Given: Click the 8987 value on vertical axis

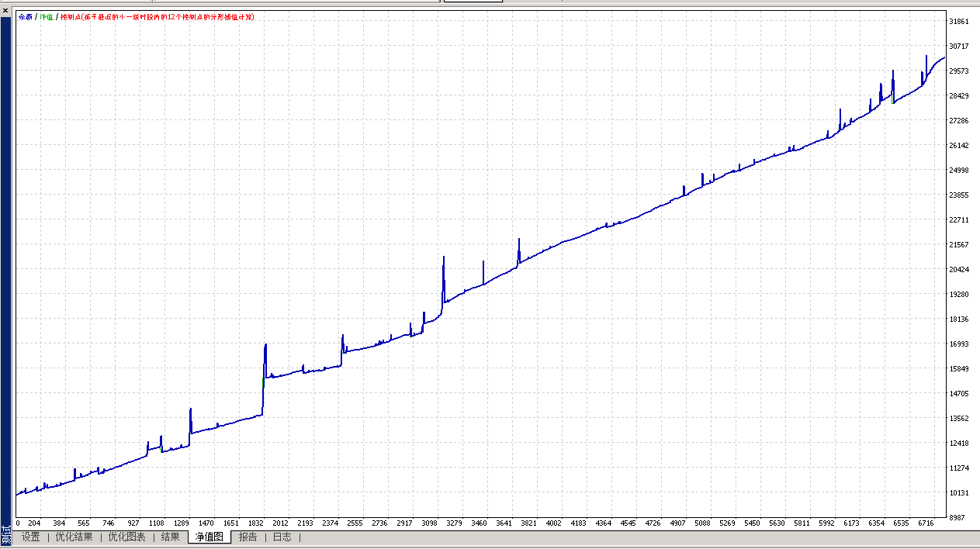Looking at the screenshot, I should click(959, 517).
